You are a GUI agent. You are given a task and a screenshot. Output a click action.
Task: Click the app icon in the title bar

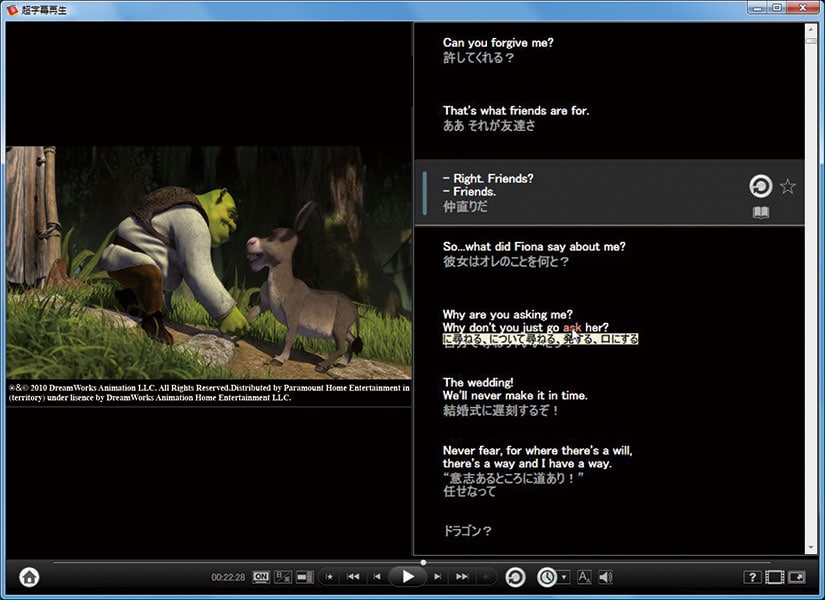12,9
